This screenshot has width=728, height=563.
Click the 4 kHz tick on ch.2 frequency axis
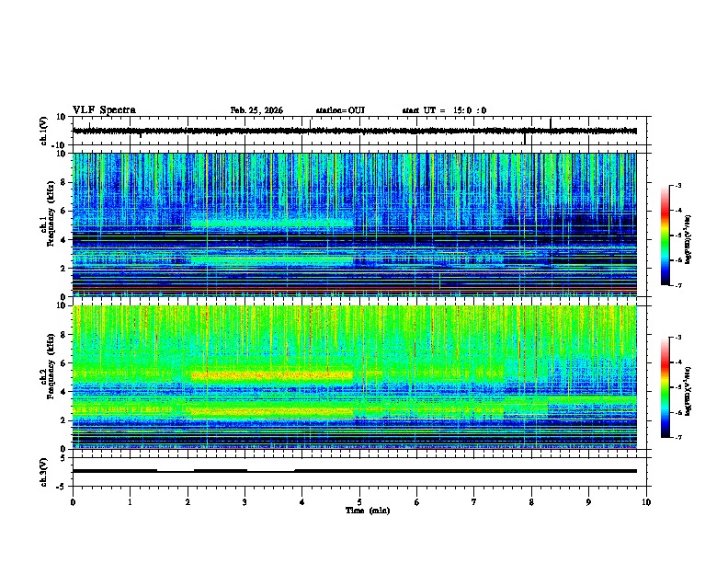pos(63,392)
